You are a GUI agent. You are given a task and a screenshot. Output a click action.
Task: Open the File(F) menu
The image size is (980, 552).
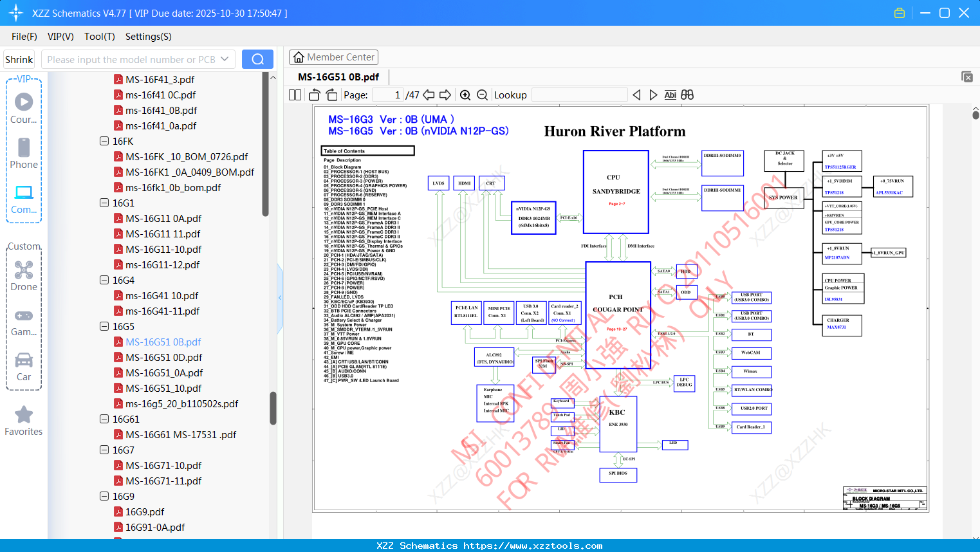(x=24, y=37)
